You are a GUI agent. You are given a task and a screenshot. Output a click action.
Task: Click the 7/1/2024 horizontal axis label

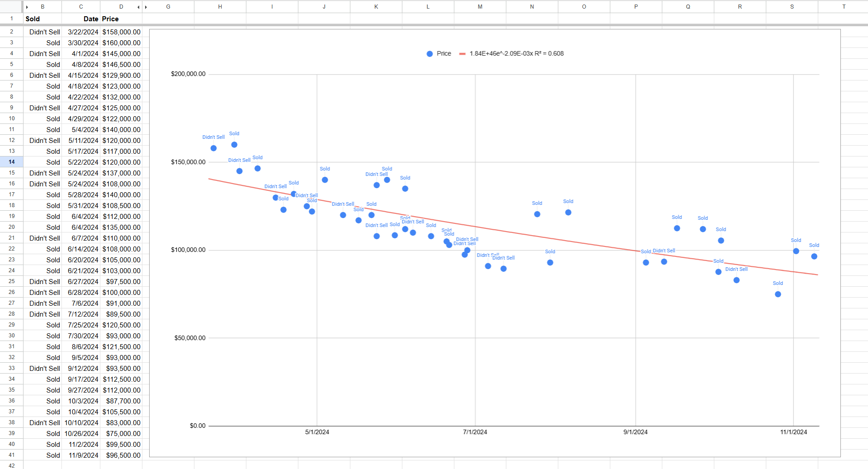pos(475,432)
